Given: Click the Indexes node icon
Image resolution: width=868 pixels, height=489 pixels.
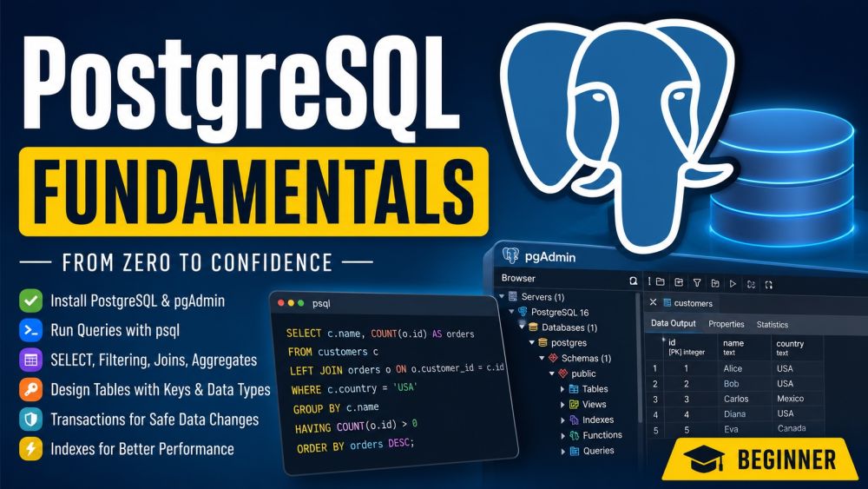Looking at the screenshot, I should tap(574, 420).
